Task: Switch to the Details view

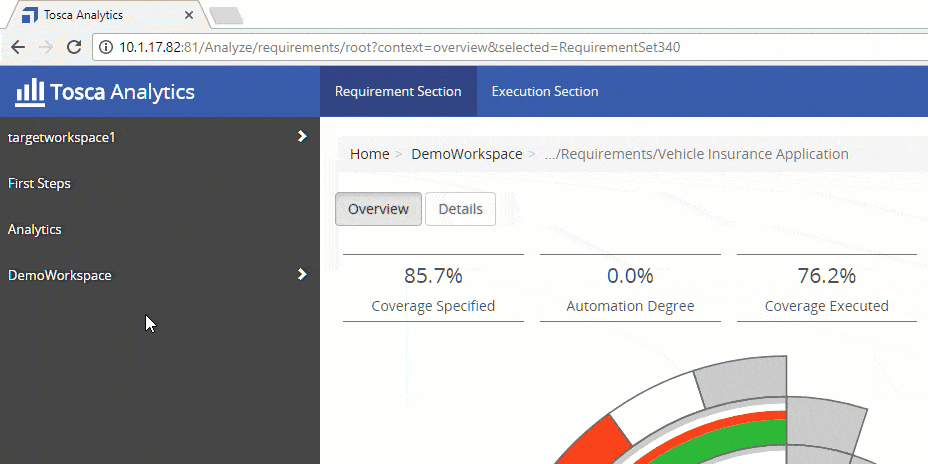Action: click(x=460, y=209)
